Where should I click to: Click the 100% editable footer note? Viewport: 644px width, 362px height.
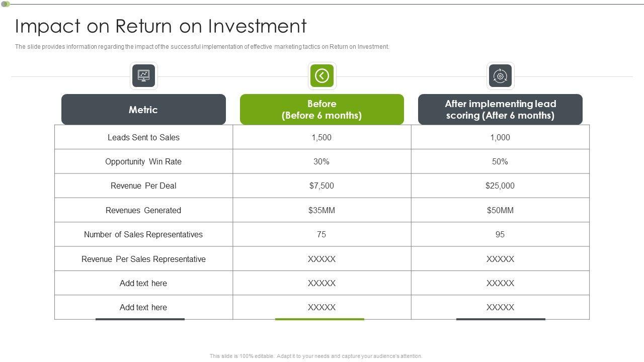click(316, 356)
